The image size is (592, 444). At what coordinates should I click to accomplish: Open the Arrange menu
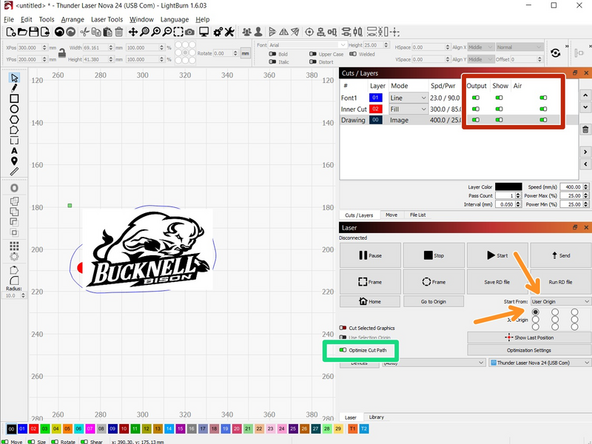[72, 20]
